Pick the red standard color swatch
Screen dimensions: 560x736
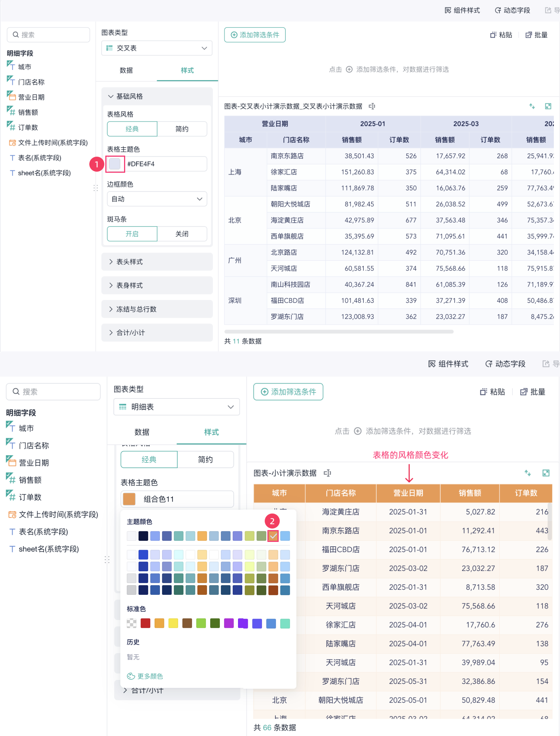145,623
